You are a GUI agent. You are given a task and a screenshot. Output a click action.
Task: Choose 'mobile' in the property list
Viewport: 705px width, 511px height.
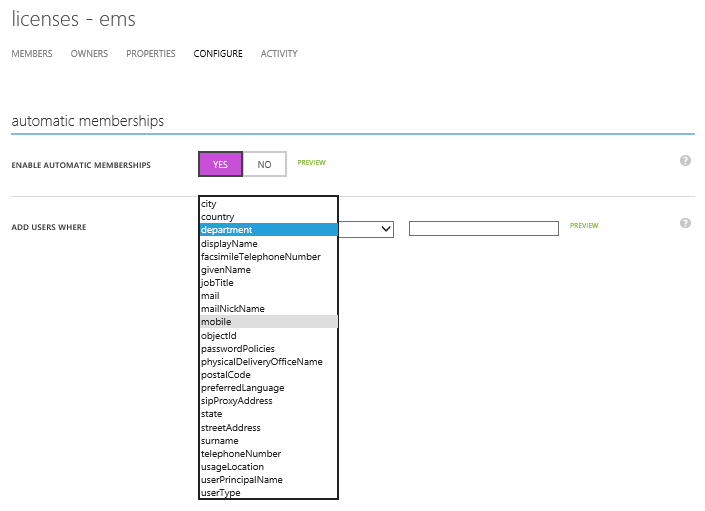coord(268,322)
